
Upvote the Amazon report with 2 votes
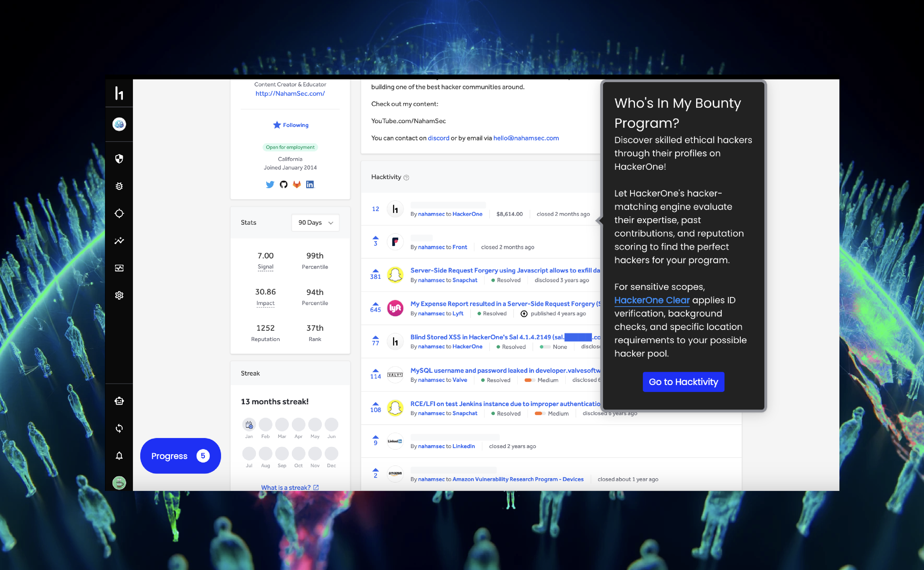(375, 470)
